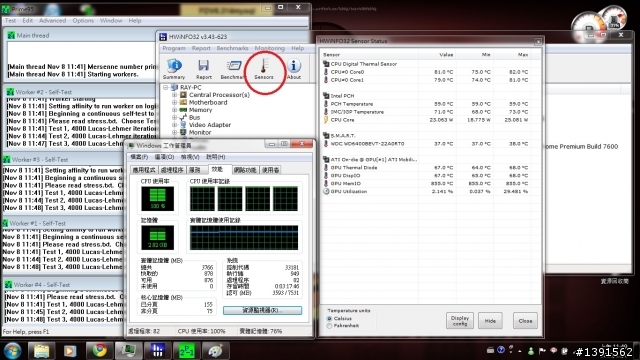This screenshot has height=360, width=640.
Task: Open the Benchmarks menu in HWiNFO32
Action: coord(232,48)
